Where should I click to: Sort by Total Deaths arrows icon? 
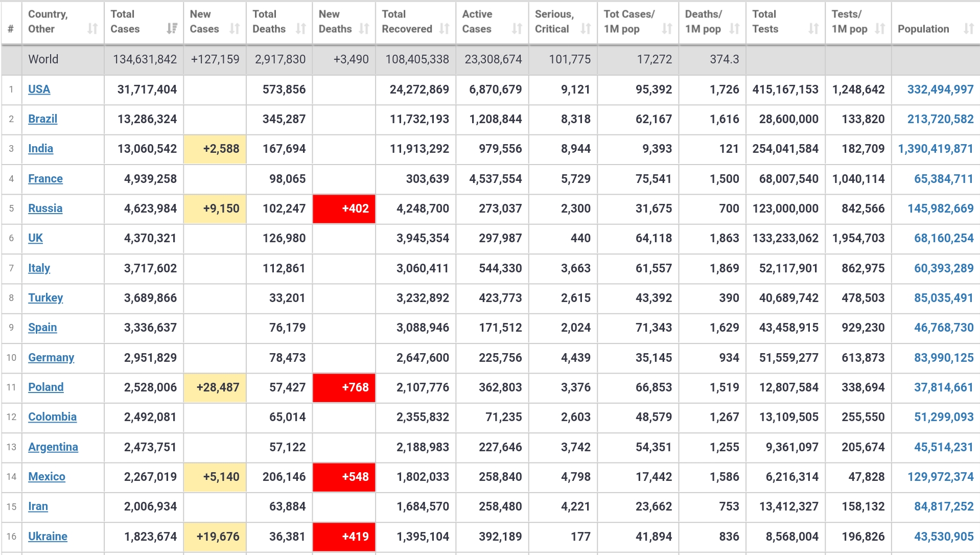point(301,29)
